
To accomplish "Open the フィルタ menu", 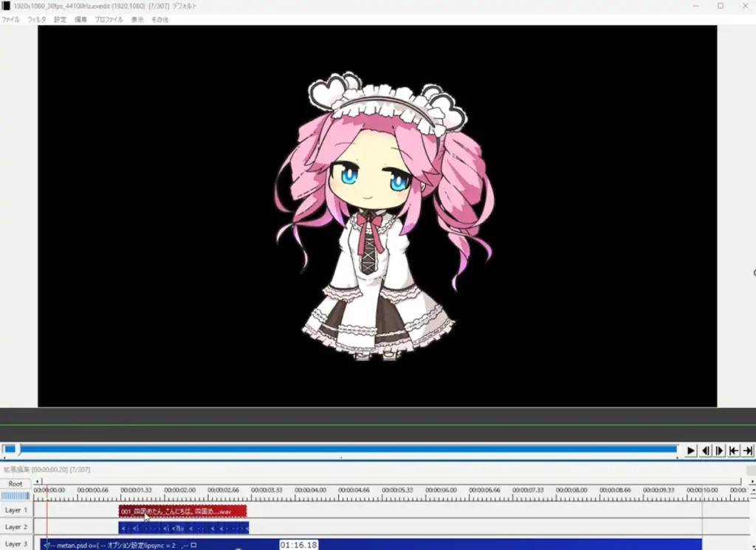I will (x=37, y=20).
